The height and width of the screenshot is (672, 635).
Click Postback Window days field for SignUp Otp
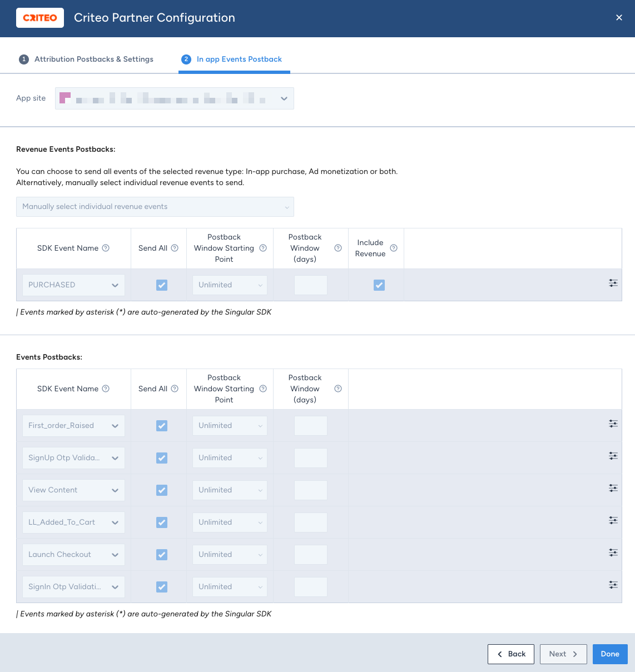[x=311, y=458]
